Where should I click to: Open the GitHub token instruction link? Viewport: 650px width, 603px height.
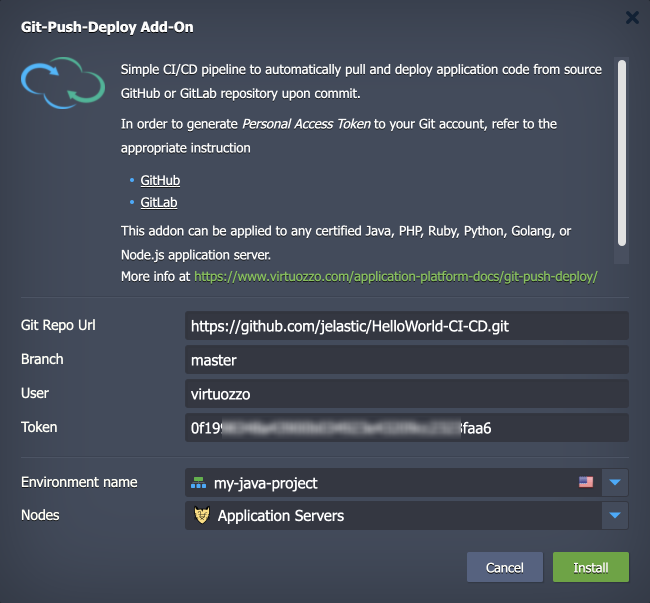point(160,181)
